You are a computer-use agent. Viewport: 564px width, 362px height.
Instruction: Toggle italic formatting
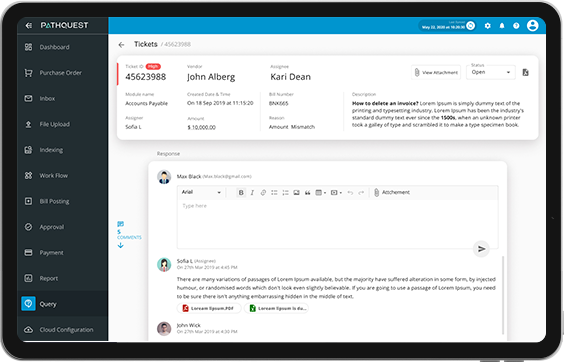coord(252,193)
